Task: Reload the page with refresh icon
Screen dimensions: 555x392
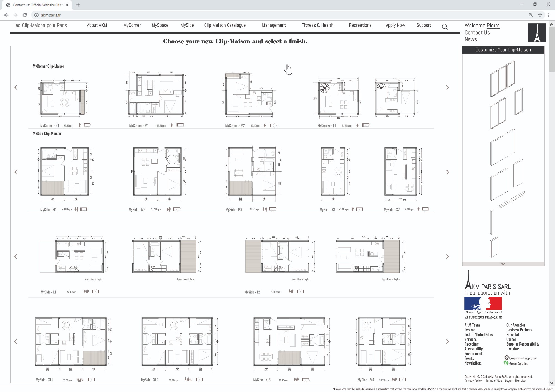Action: pos(25,15)
